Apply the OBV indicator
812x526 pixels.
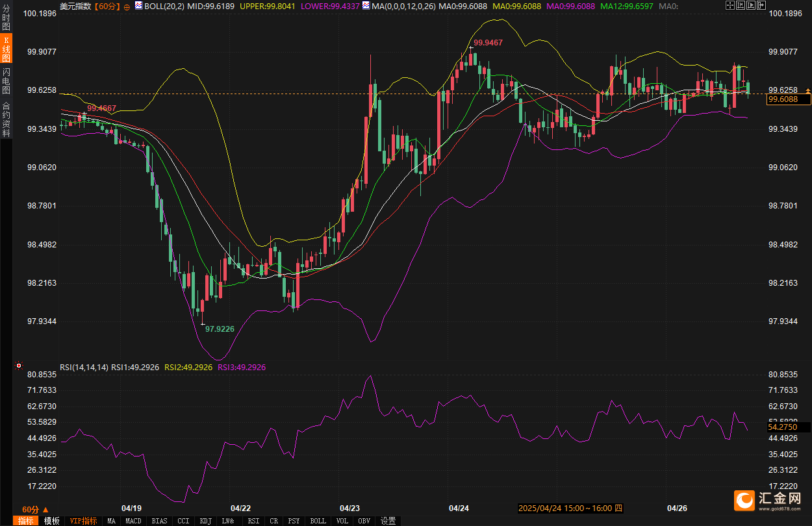click(364, 521)
